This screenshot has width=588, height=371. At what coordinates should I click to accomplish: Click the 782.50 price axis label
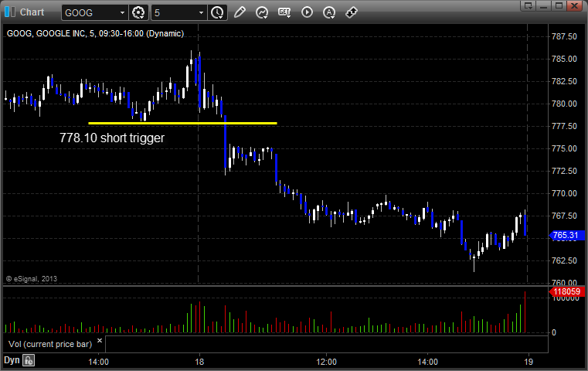pyautogui.click(x=564, y=81)
